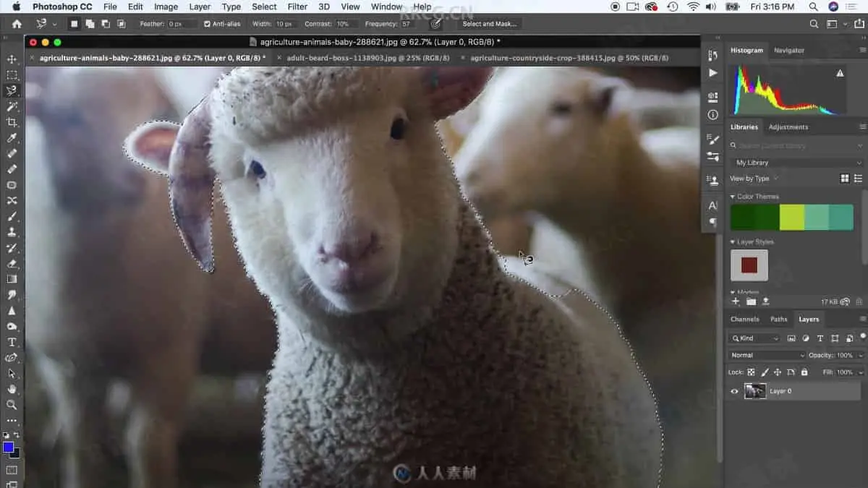Go to the Home screen icon

[17, 24]
